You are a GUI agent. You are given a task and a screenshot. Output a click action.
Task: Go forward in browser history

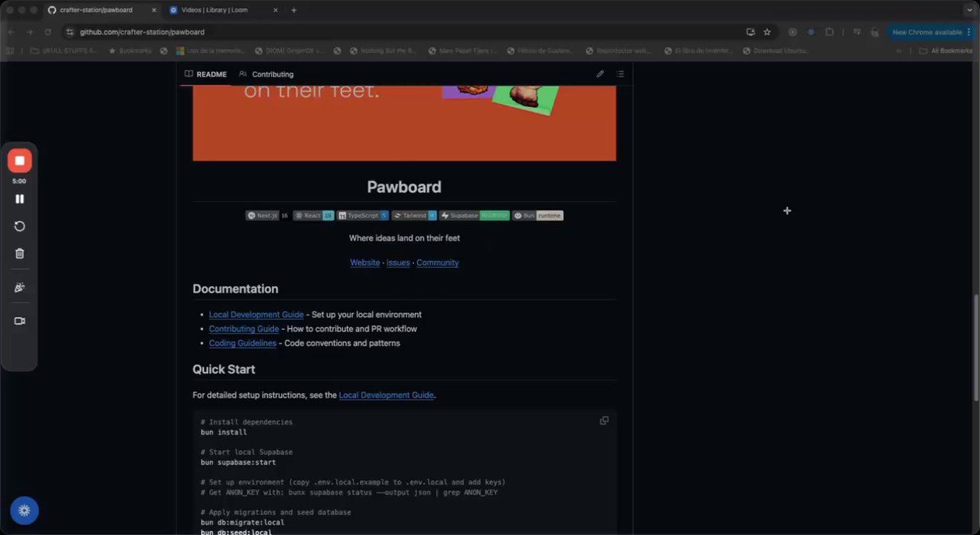pyautogui.click(x=29, y=32)
